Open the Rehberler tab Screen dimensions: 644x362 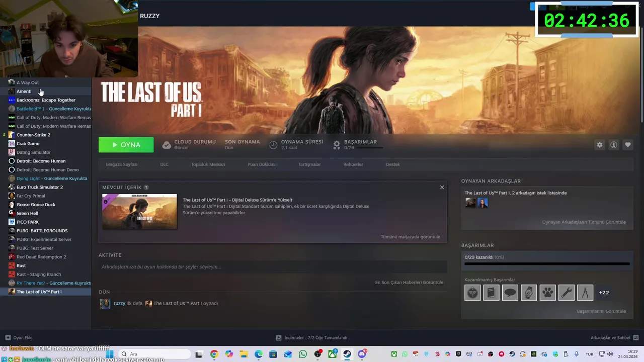pyautogui.click(x=353, y=164)
